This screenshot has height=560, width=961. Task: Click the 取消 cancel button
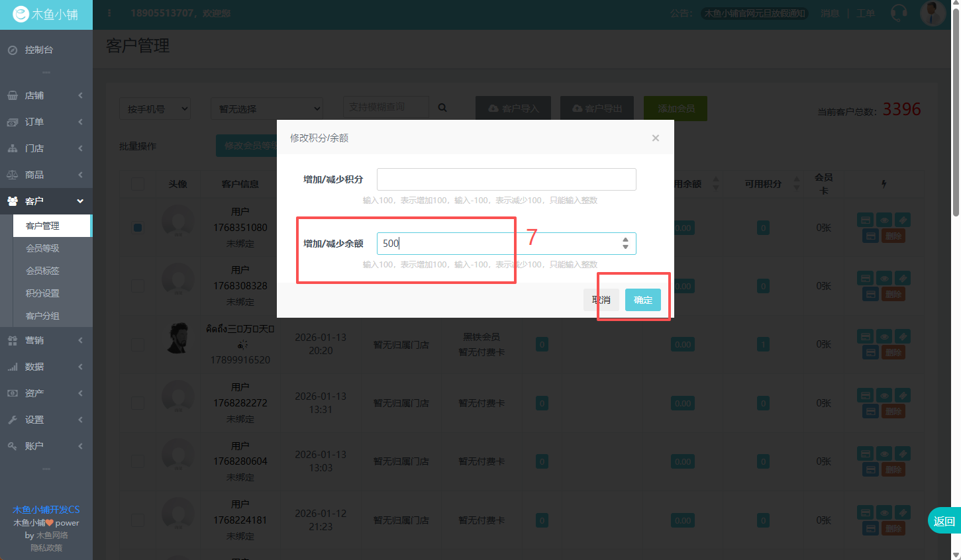(601, 300)
